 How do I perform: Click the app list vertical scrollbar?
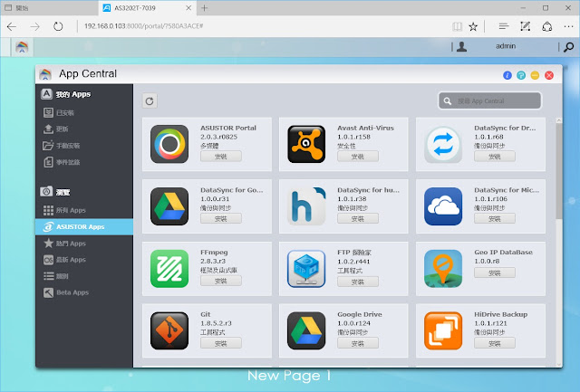[559, 171]
